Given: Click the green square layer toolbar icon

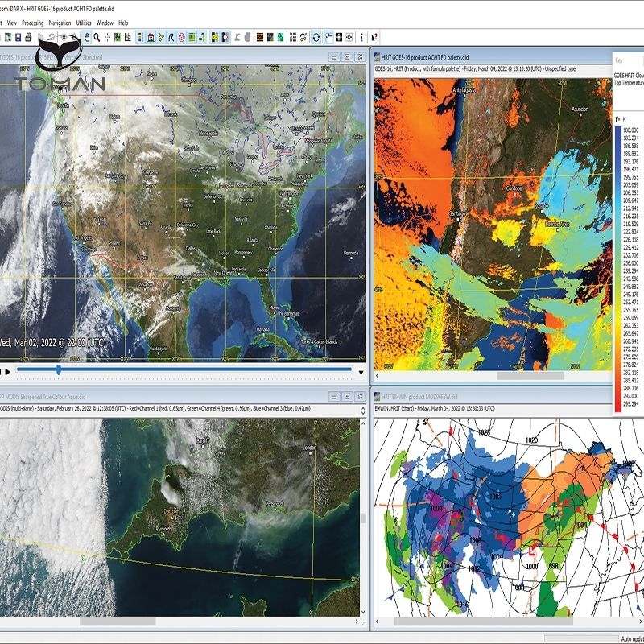Looking at the screenshot, I should coord(192,38).
